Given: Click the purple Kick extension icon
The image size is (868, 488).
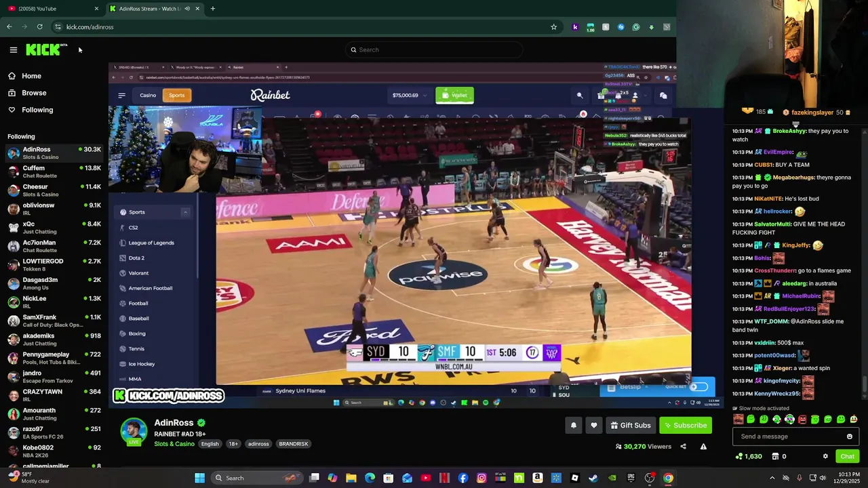Looking at the screenshot, I should 575,27.
